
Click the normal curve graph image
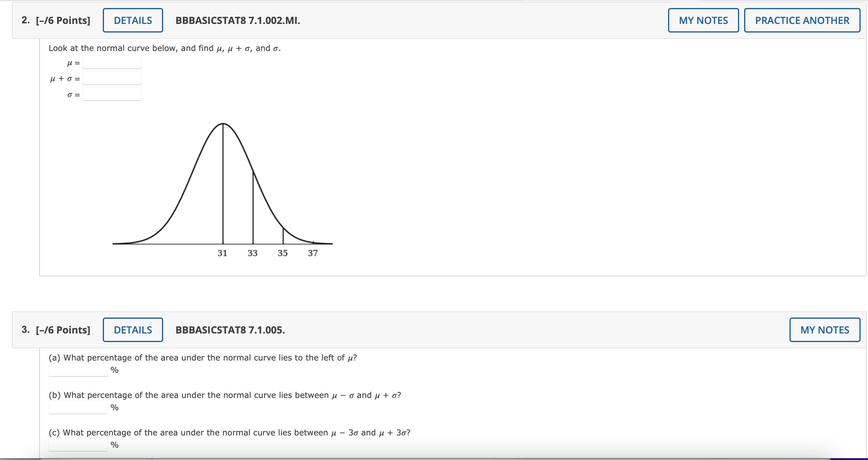pos(222,189)
